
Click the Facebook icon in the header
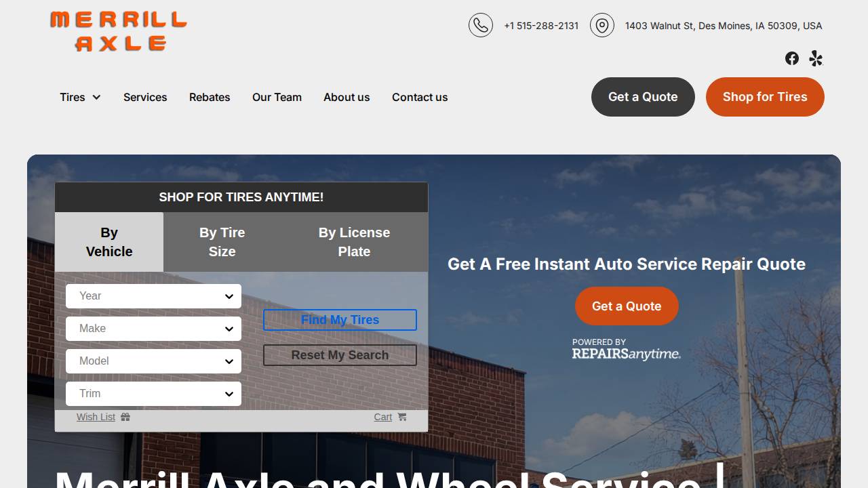(x=791, y=58)
